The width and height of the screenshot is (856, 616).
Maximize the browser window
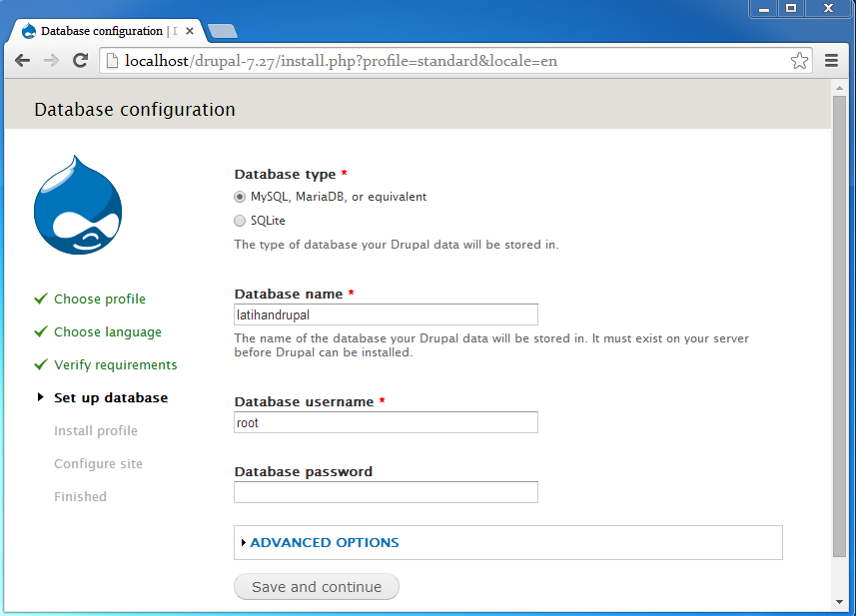click(791, 9)
